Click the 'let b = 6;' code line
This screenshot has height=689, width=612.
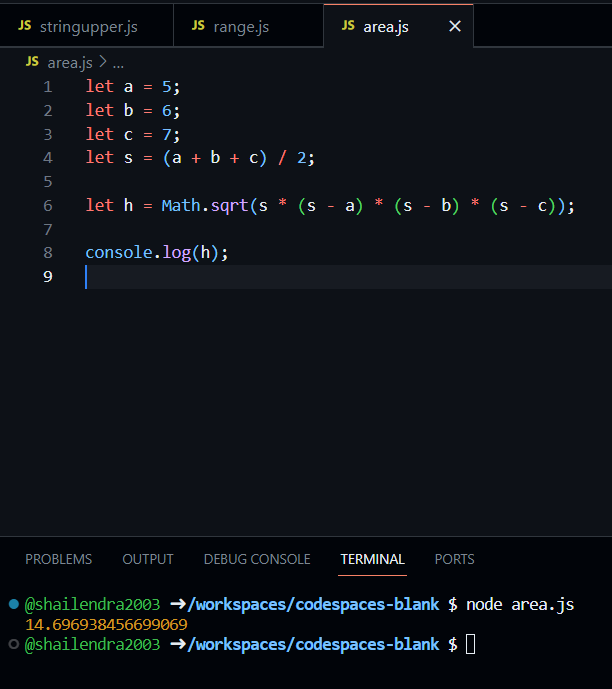[133, 110]
